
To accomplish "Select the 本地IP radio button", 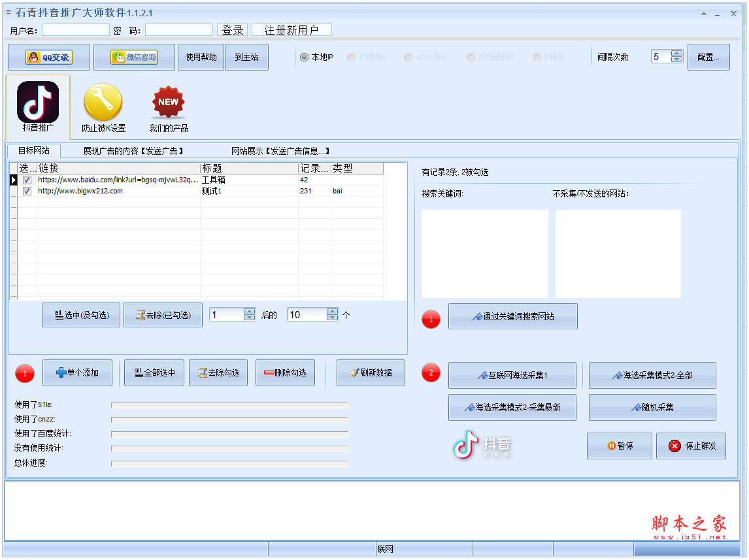I will point(304,58).
